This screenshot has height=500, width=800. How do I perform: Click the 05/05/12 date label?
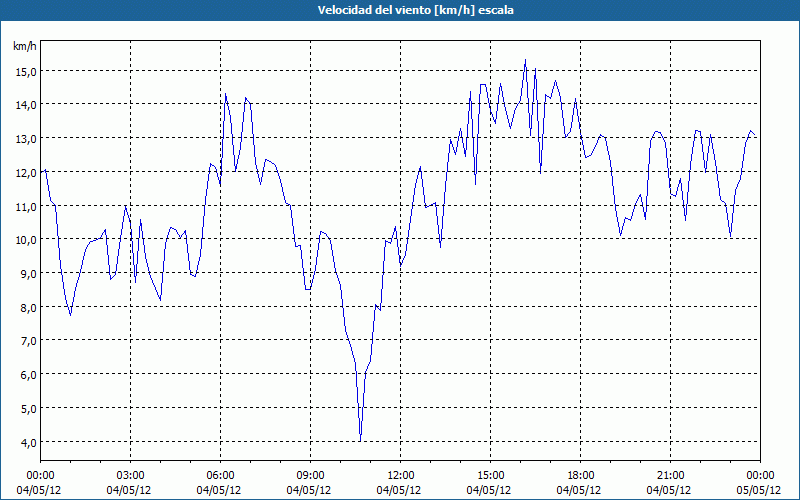coord(759,490)
